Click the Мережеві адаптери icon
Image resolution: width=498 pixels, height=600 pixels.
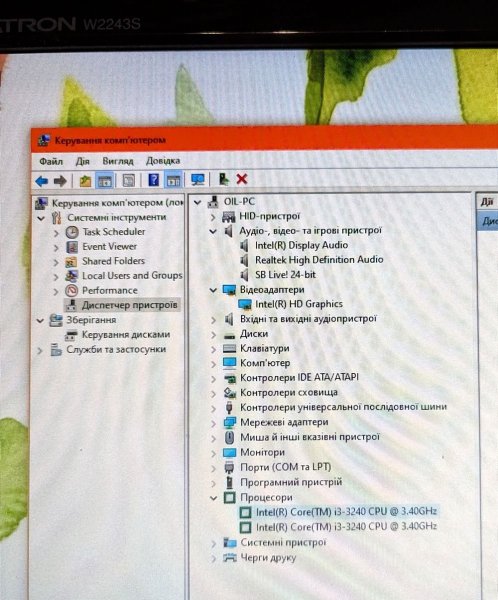[229, 422]
